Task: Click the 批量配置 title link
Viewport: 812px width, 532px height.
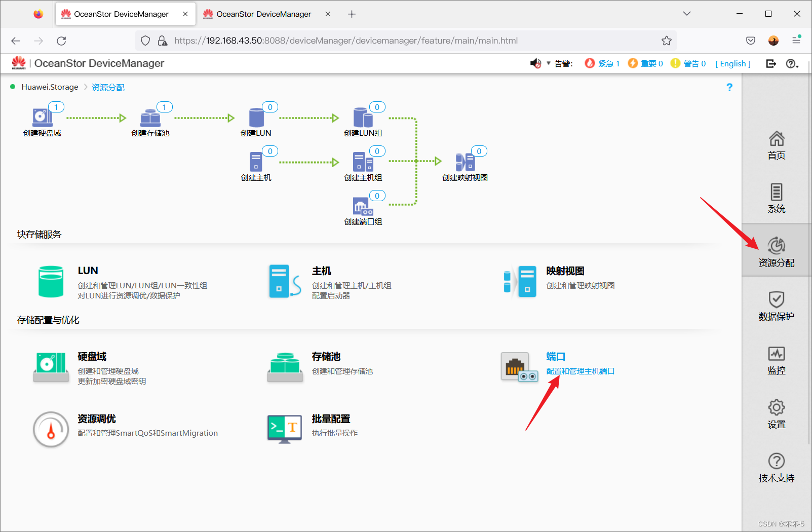Action: pos(331,419)
